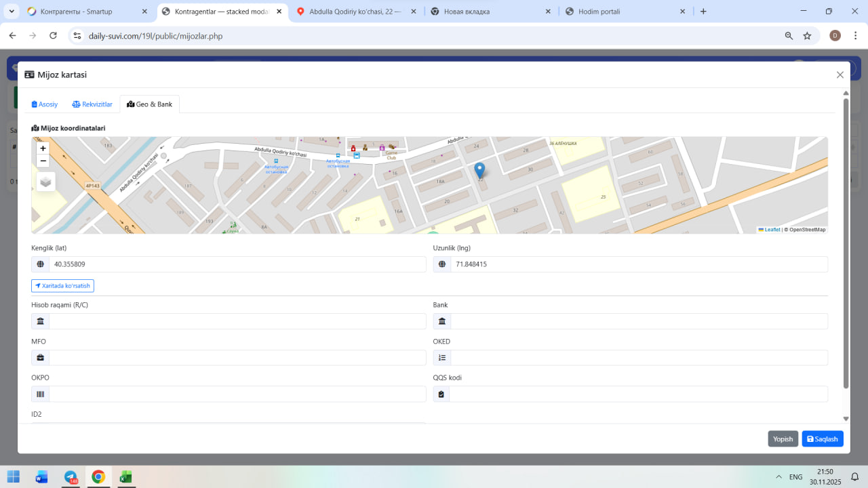Viewport: 868px width, 488px height.
Task: Switch to the Asosiy tab
Action: point(45,104)
